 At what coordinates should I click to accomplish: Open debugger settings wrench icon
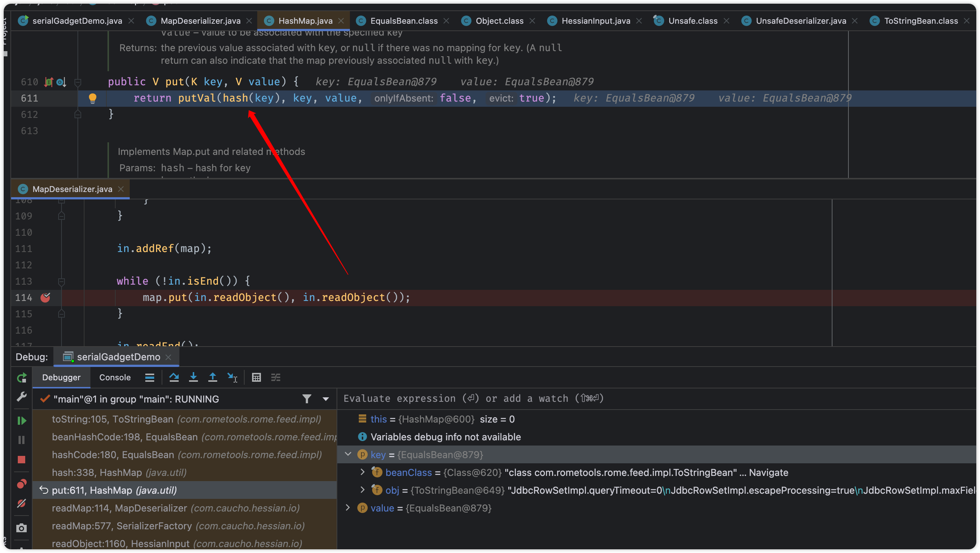pos(22,397)
